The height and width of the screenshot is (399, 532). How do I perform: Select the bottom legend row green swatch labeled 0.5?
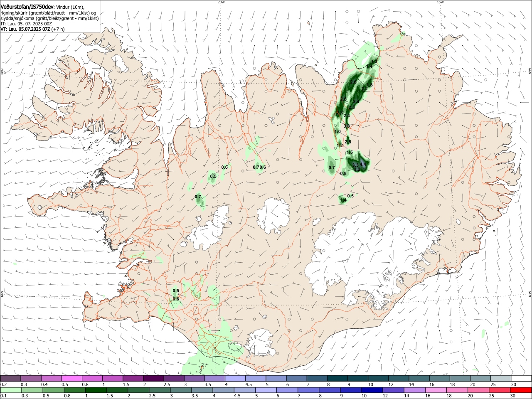coord(53,390)
